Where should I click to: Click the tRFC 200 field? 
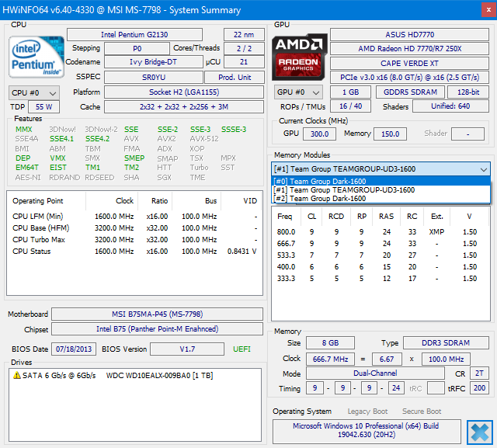pyautogui.click(x=479, y=387)
